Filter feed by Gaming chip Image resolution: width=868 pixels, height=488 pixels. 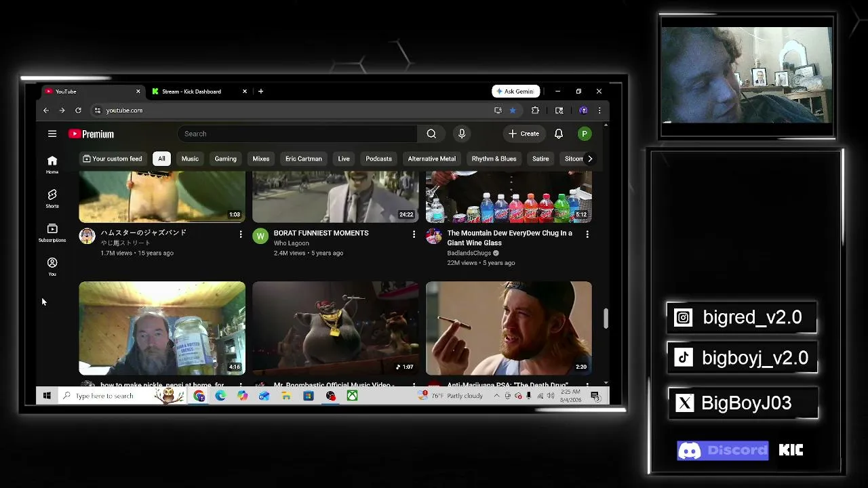pyautogui.click(x=226, y=159)
